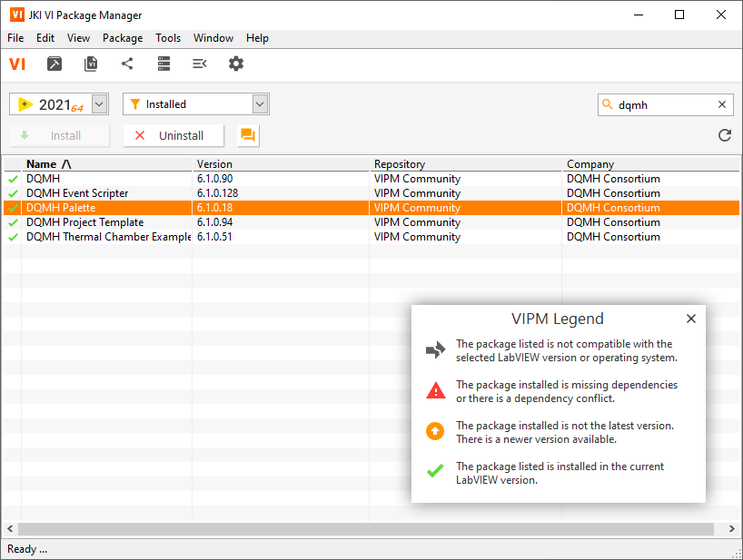The width and height of the screenshot is (743, 560).
Task: Select the DQMH Palette package name
Action: [x=61, y=208]
